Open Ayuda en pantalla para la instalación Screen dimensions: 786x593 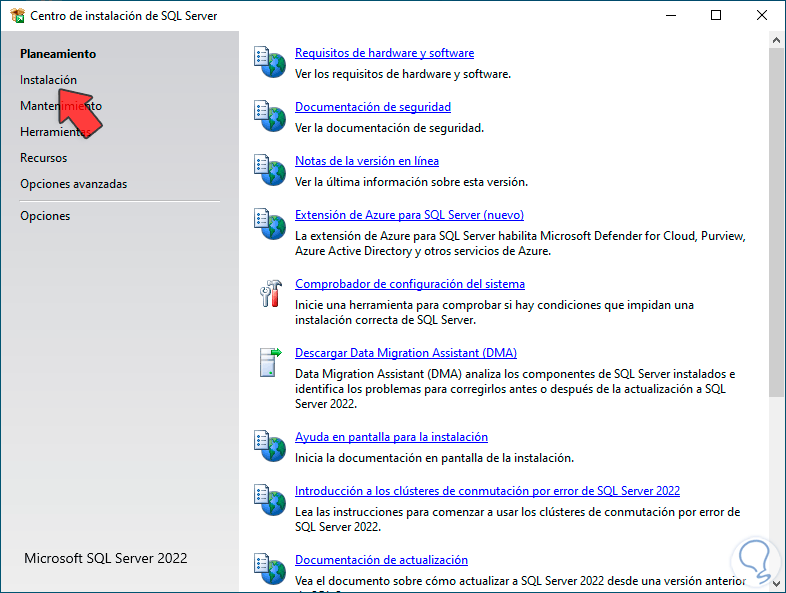tap(391, 437)
